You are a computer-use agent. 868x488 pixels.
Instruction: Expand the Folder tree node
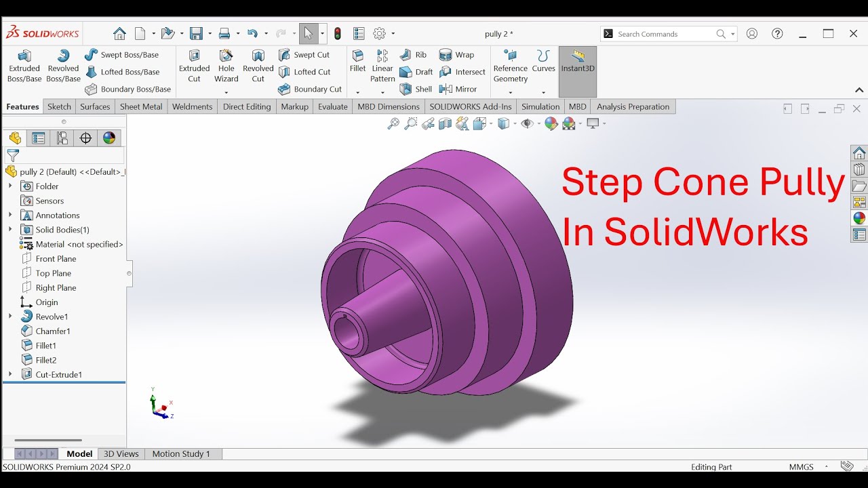(x=10, y=186)
